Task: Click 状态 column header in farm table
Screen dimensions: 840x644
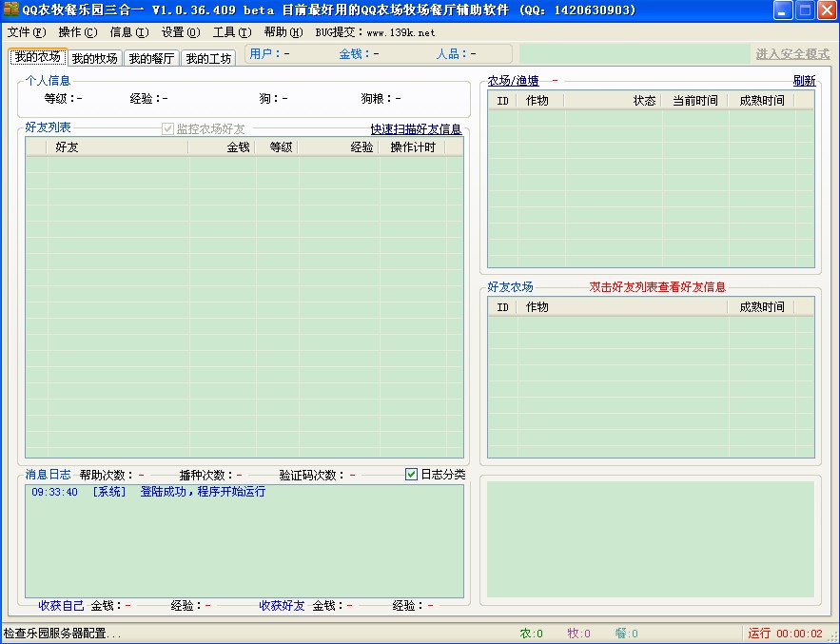Action: click(613, 100)
